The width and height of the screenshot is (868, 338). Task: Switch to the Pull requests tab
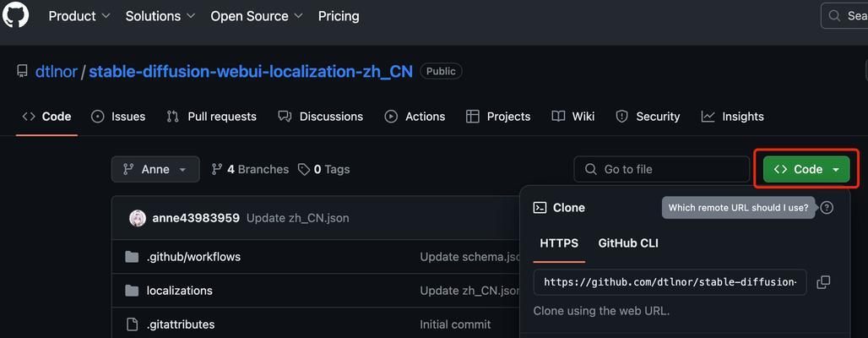coord(211,117)
